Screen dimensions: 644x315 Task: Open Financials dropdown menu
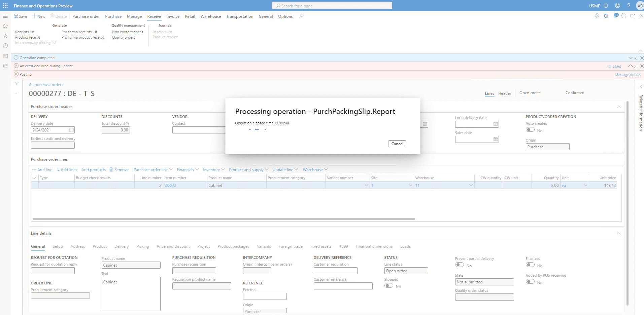point(188,170)
